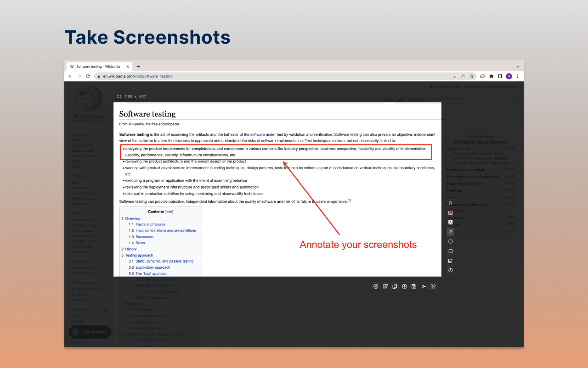Open the red annotation color swatch
Viewport: 588px width, 368px height.
[x=450, y=213]
